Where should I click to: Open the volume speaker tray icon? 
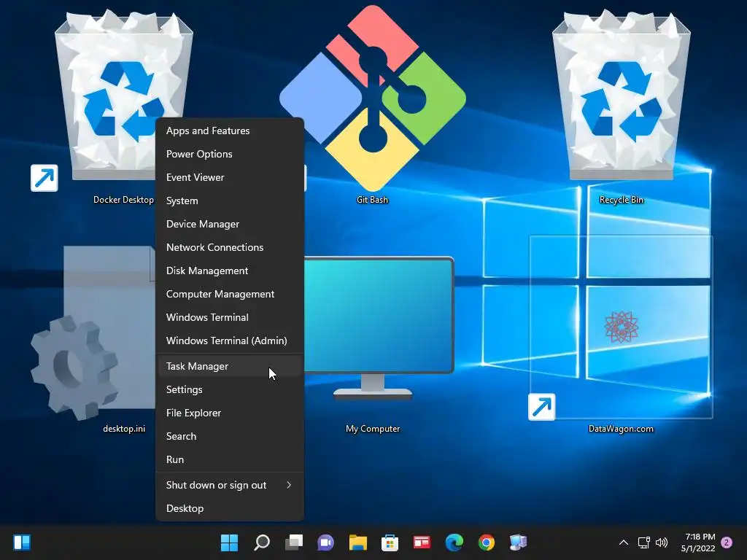tap(662, 542)
